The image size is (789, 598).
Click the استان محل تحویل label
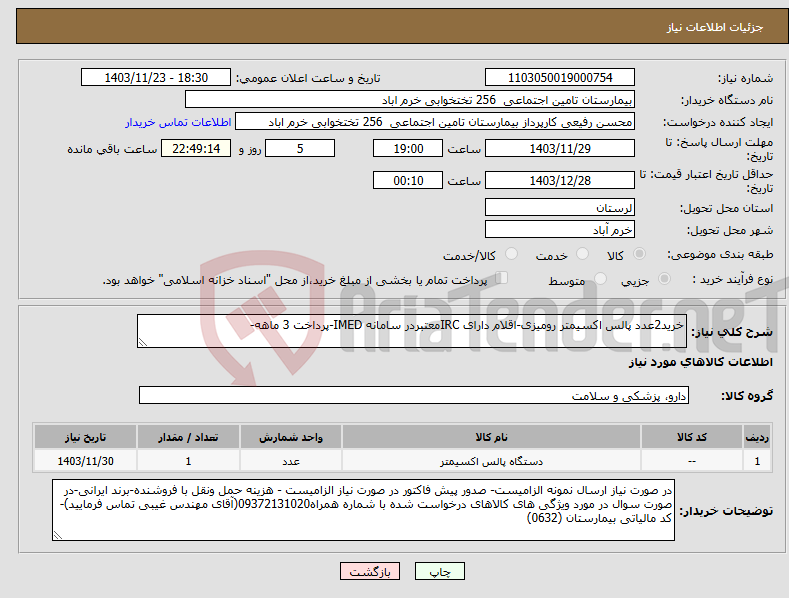click(726, 208)
